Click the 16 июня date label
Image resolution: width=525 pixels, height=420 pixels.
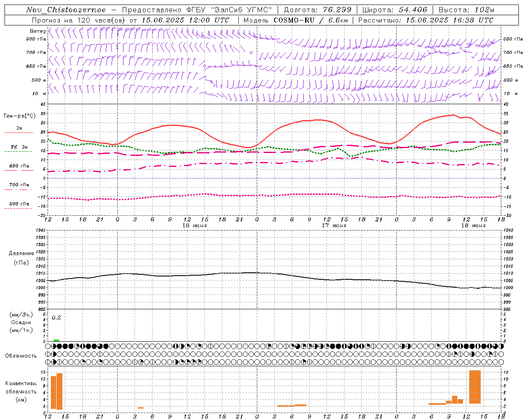coord(194,226)
